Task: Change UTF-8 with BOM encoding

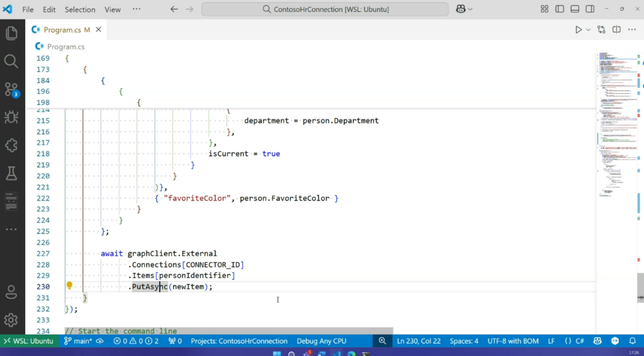Action: click(513, 341)
